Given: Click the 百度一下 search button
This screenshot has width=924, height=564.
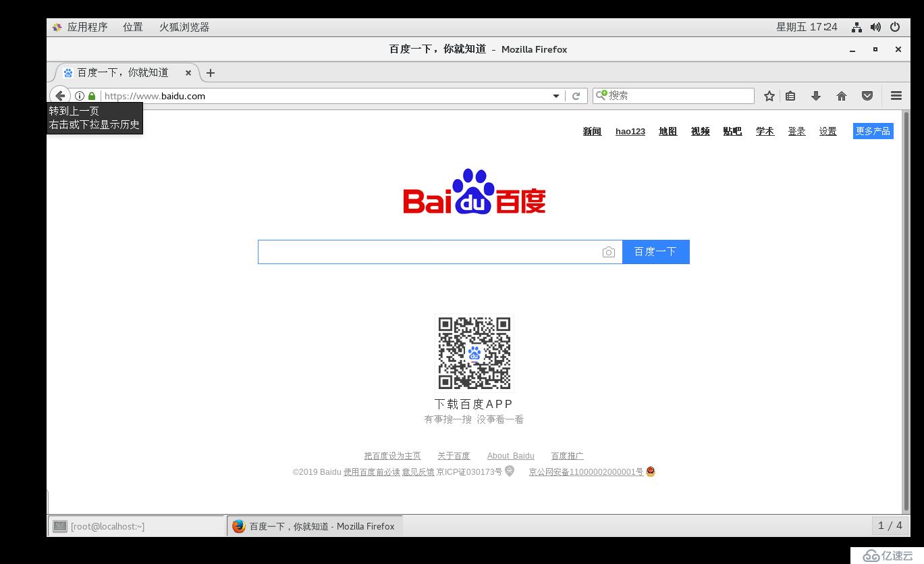Looking at the screenshot, I should (655, 252).
